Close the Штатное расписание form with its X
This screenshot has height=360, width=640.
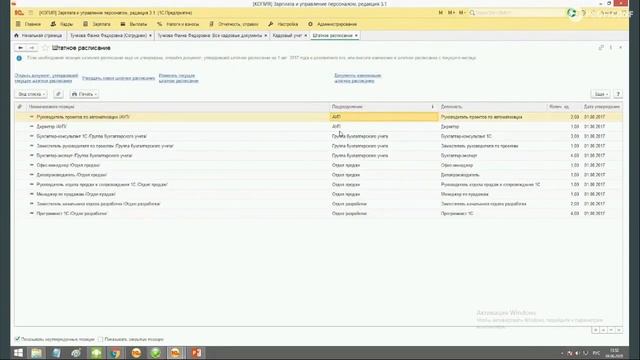[x=621, y=48]
